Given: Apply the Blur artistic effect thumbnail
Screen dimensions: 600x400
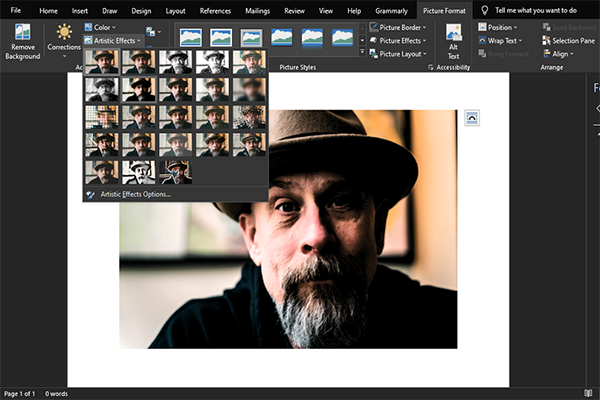Looking at the screenshot, I should [249, 90].
